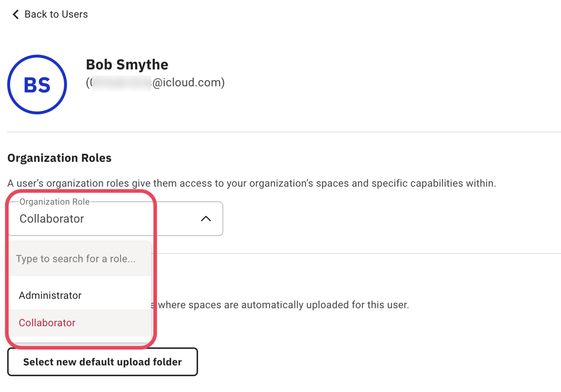
Task: Click the Type to search placeholder text
Action: (76, 259)
